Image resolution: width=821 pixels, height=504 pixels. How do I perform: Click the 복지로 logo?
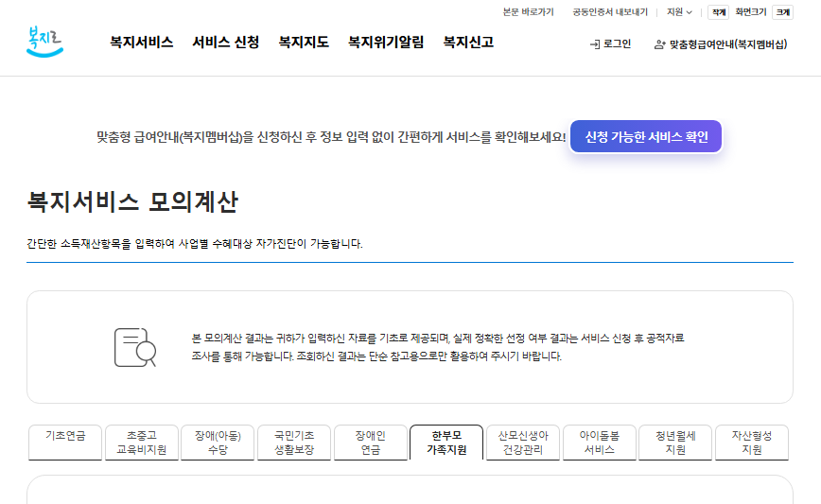[x=45, y=42]
